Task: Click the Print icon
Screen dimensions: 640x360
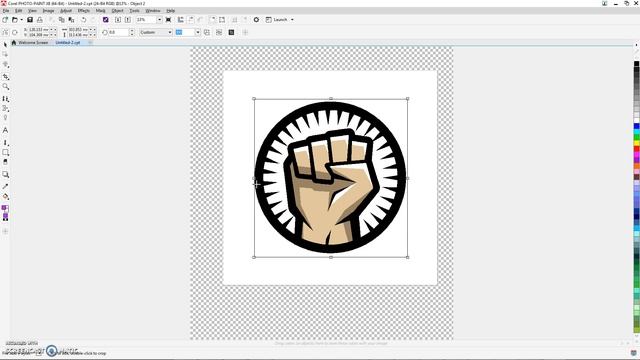Action: point(40,20)
